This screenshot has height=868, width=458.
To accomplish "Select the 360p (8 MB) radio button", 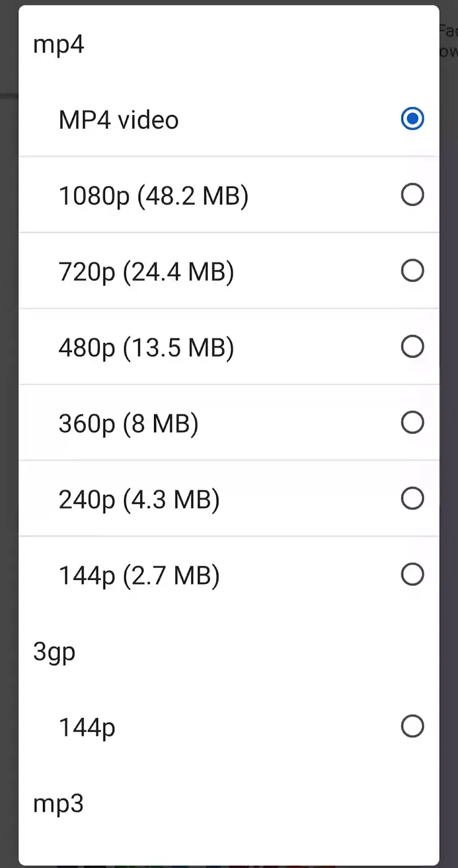I will click(412, 423).
